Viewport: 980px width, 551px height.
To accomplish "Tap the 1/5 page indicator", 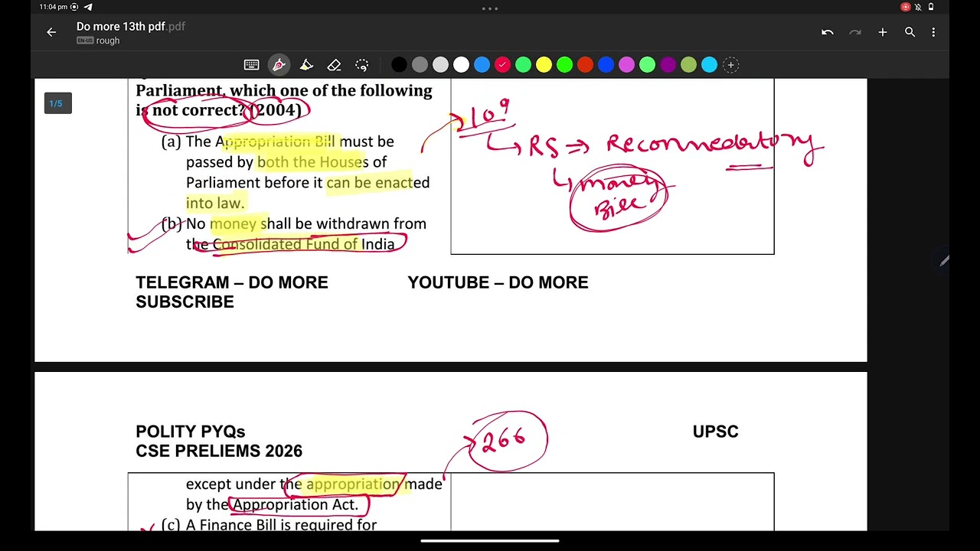I will 57,103.
